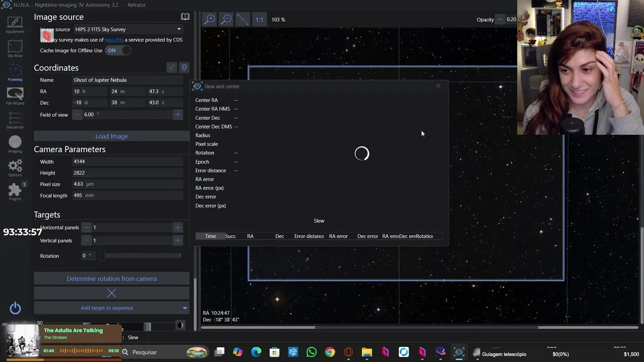The height and width of the screenshot is (362, 644).
Task: Open the Image source dropdown
Action: (x=128, y=29)
